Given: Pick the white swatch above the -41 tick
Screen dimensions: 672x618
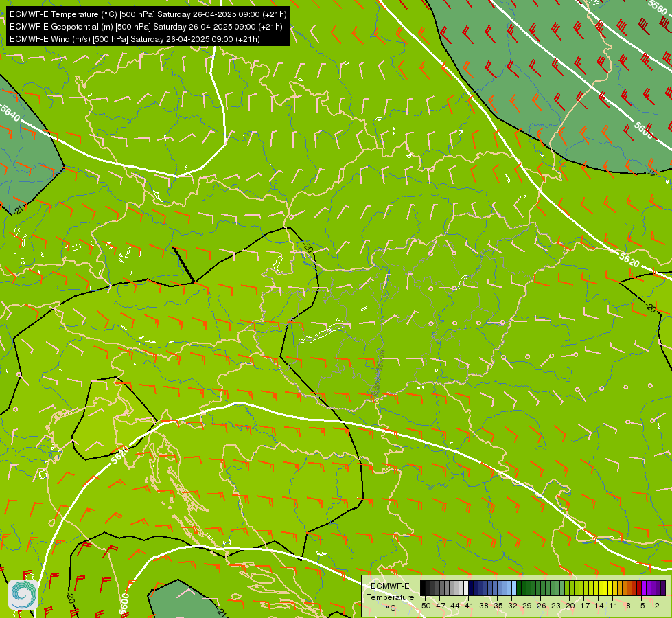Looking at the screenshot, I should [x=466, y=588].
